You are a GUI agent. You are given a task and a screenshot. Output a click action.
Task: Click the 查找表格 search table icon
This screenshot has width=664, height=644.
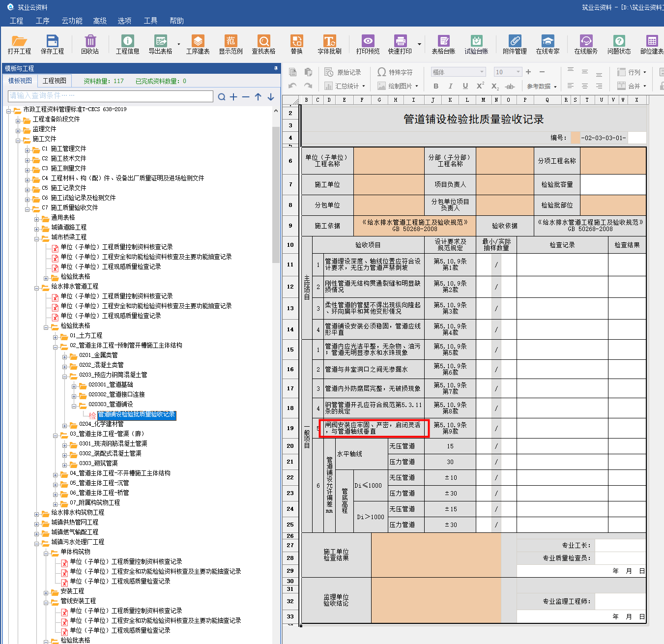point(263,44)
